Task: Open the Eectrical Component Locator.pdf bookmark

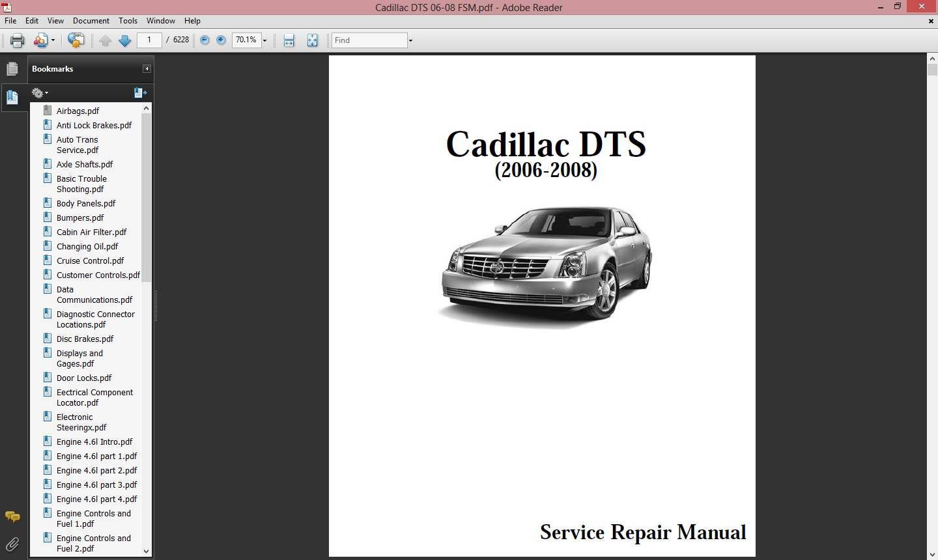Action: click(94, 397)
